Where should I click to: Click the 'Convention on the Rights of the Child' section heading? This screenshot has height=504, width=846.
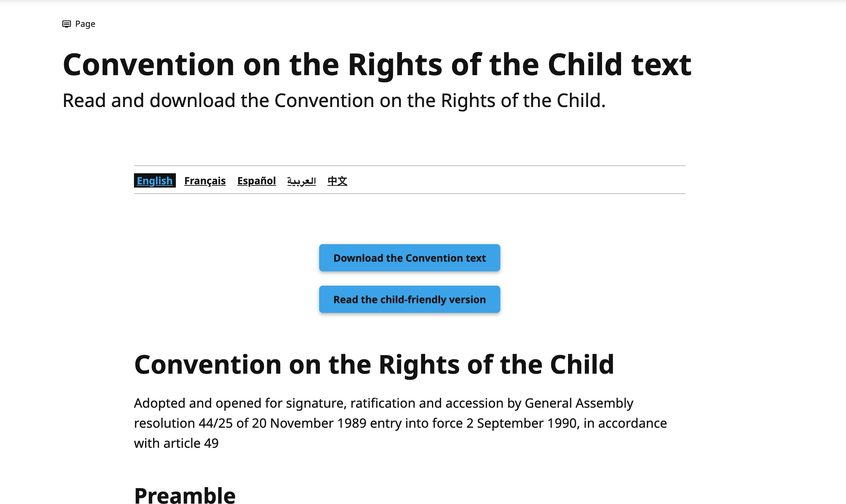click(374, 365)
